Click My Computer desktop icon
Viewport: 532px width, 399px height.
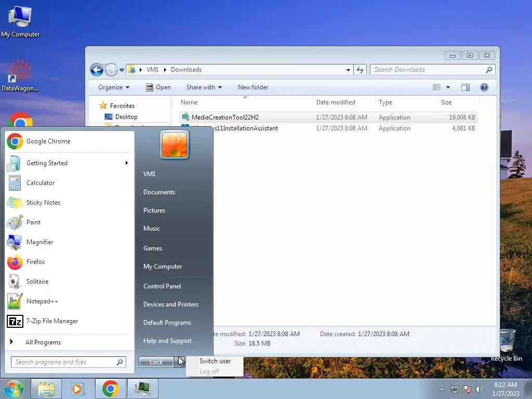pos(20,21)
